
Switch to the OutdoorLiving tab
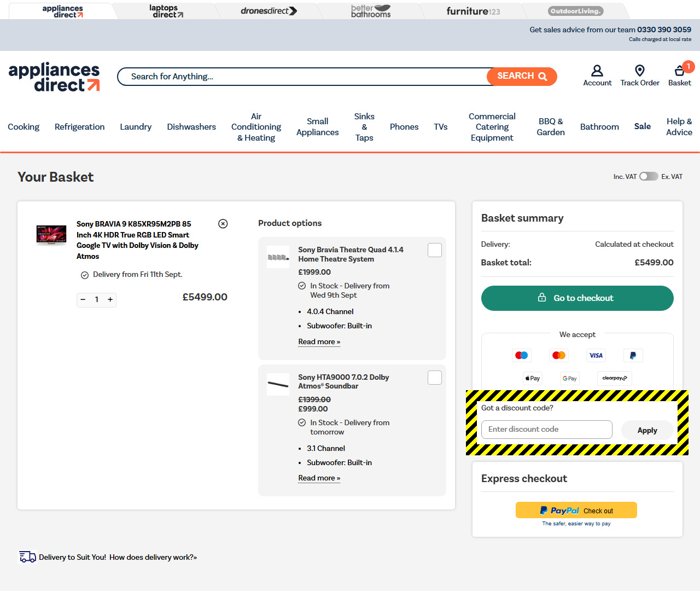[x=575, y=11]
